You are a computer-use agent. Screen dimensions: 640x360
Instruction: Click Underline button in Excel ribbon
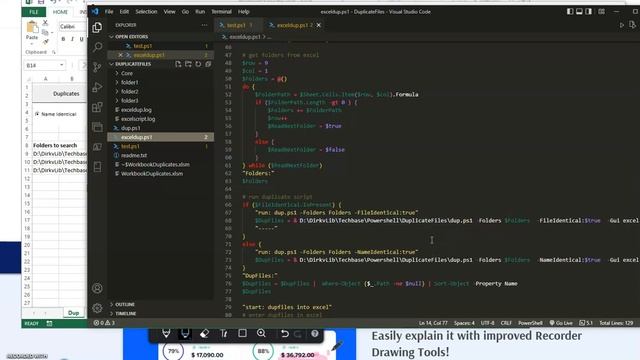pos(82,39)
